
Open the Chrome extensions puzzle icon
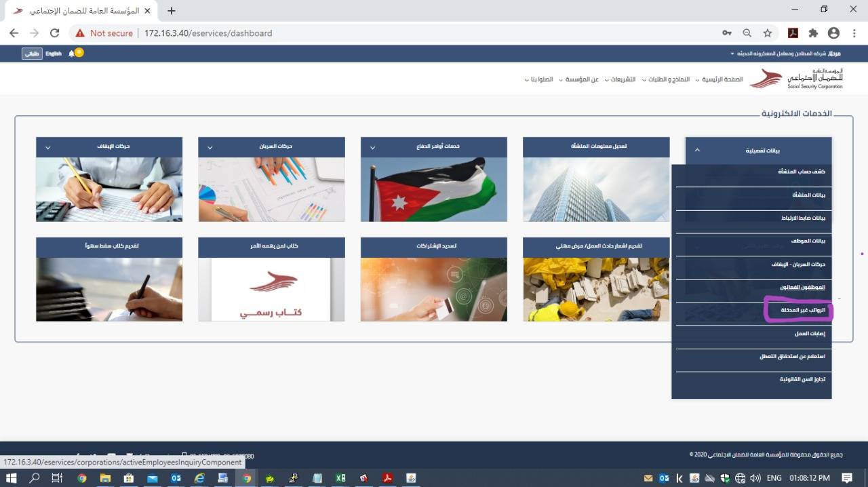(x=813, y=33)
